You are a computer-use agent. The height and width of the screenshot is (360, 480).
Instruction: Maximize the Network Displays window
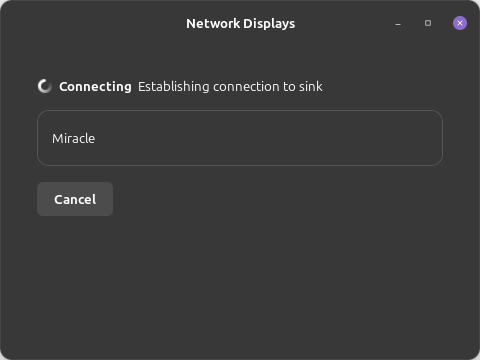coord(428,23)
